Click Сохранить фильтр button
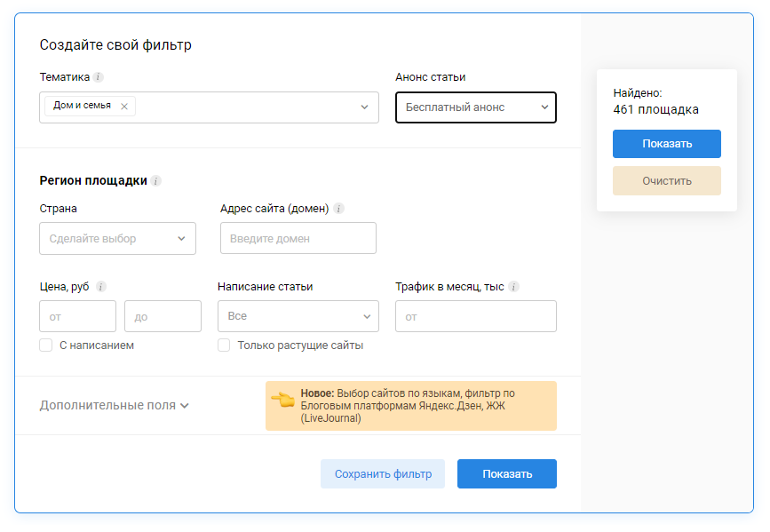The image size is (770, 532). click(383, 474)
